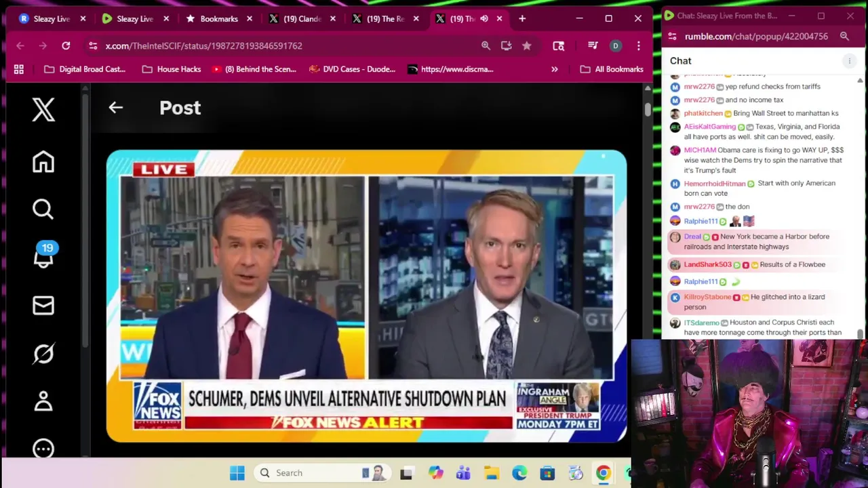Show more bookmarks with the double chevron
This screenshot has width=868, height=488.
coord(555,69)
